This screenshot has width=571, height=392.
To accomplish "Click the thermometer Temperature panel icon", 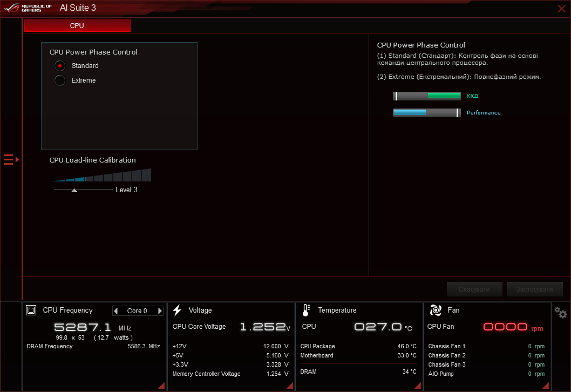I will click(305, 310).
